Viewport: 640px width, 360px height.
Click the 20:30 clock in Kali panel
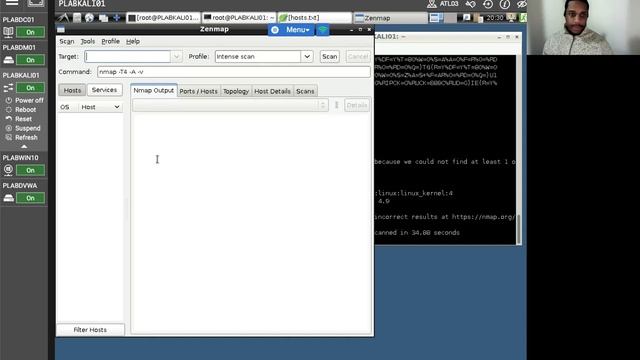[x=494, y=18]
